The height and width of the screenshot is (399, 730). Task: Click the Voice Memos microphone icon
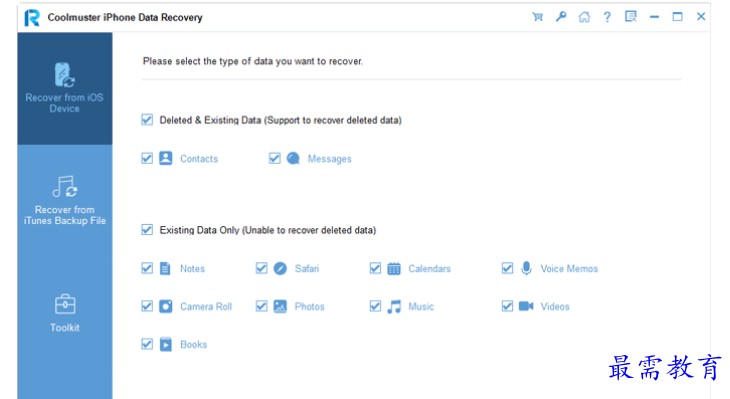[x=526, y=269]
